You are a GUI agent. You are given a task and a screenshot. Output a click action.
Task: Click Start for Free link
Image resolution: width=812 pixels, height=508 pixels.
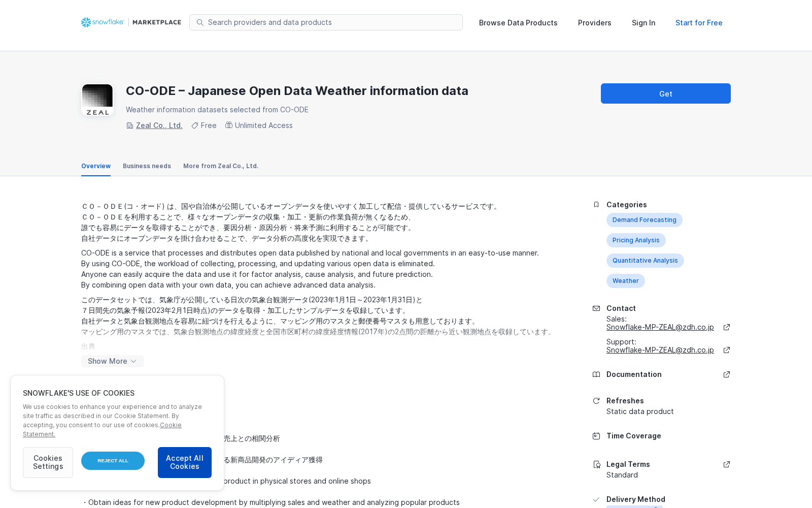click(x=699, y=23)
